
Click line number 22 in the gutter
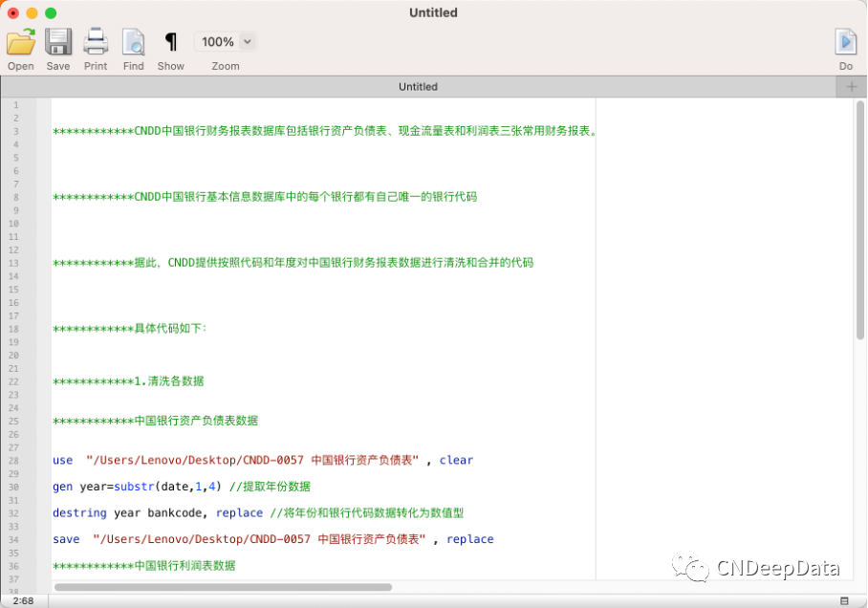click(13, 381)
